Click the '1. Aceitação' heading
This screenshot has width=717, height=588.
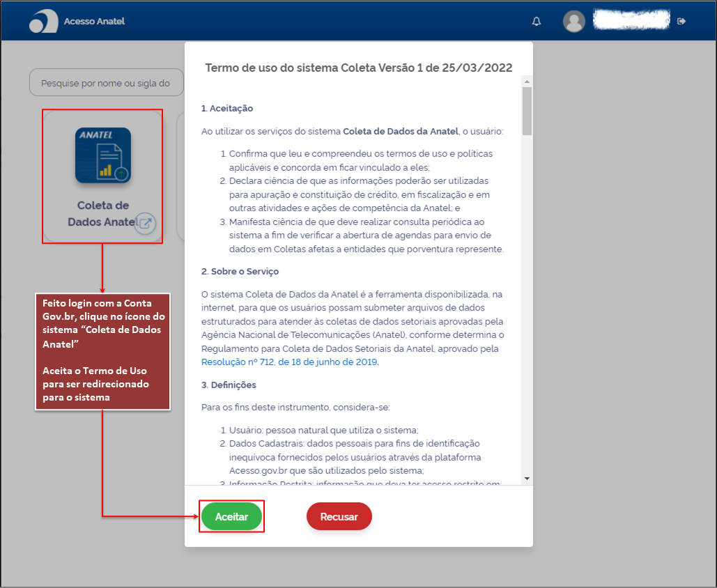point(227,109)
